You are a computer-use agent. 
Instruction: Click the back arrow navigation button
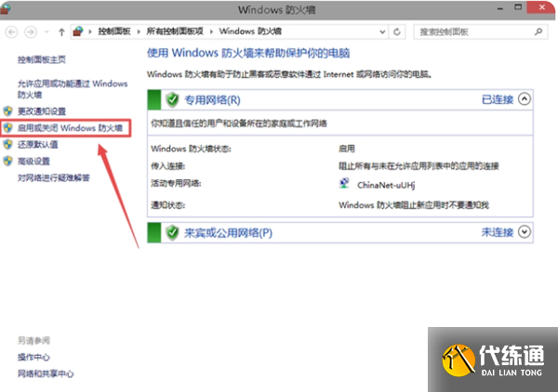[12, 32]
